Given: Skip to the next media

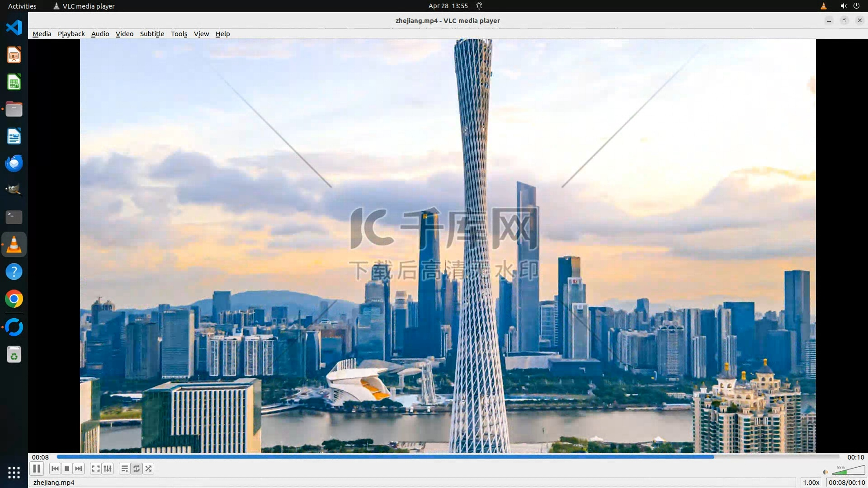Looking at the screenshot, I should pos(79,469).
